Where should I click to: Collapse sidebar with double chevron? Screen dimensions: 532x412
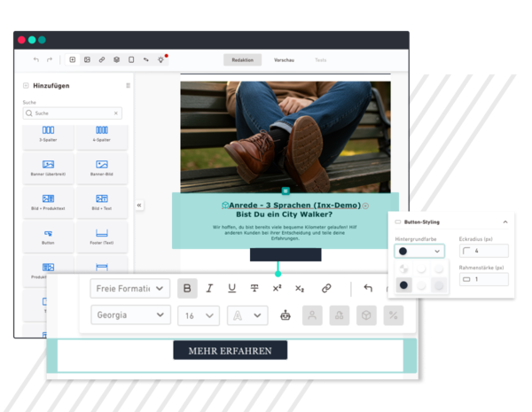coord(139,206)
